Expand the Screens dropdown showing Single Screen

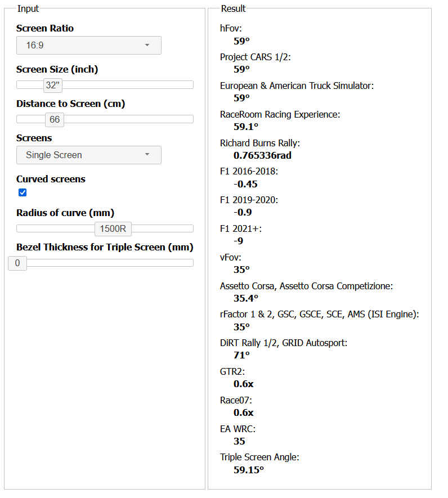(x=89, y=155)
